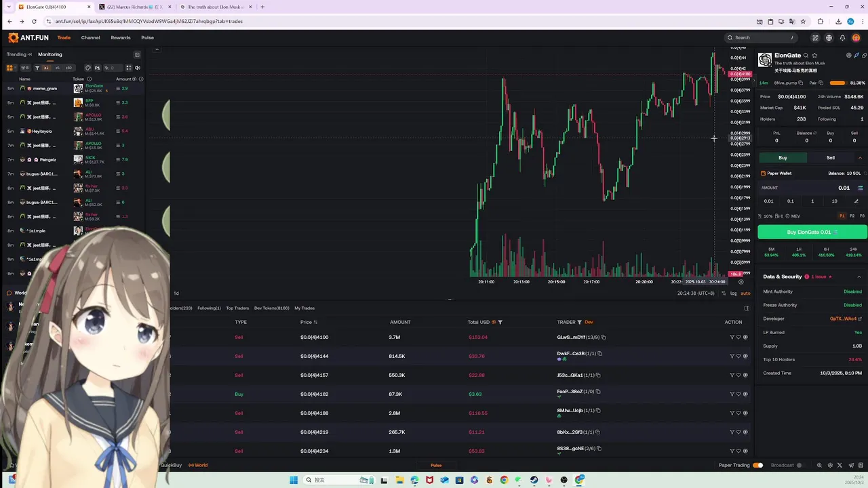868x488 pixels.
Task: Collapse the monitoring sidebar panel icon
Action: click(137, 55)
